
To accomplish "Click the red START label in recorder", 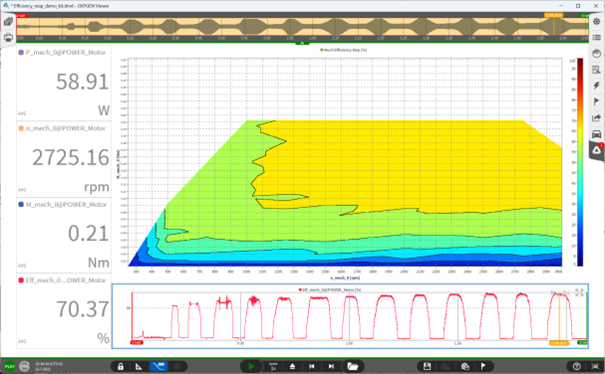I will tap(137, 343).
